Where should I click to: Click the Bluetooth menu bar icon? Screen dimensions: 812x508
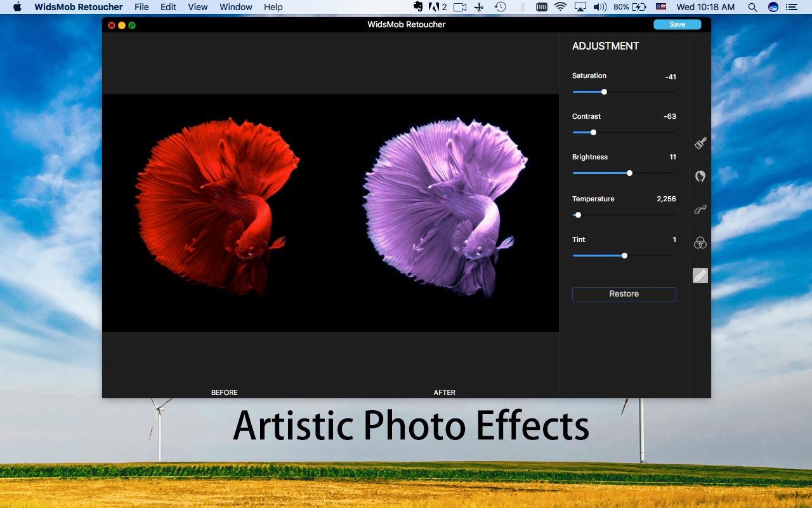click(522, 7)
